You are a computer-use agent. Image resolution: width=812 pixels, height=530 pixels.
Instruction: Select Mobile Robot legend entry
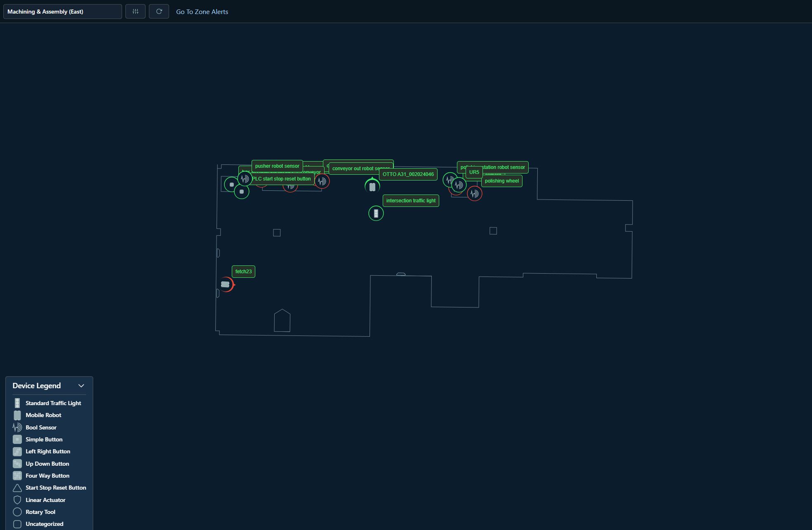tap(43, 415)
